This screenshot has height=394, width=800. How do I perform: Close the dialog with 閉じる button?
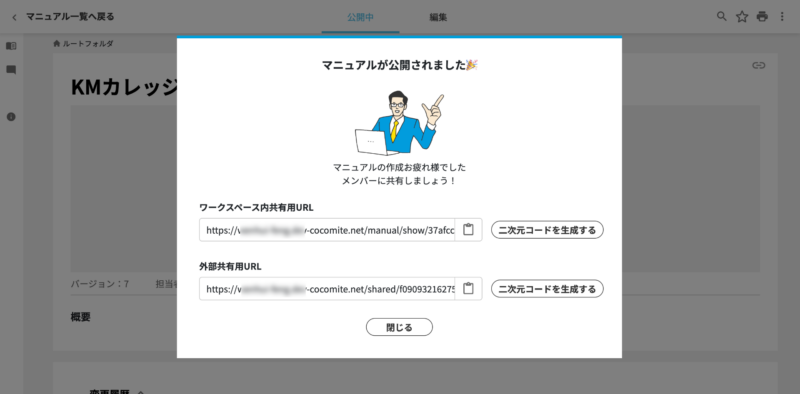coord(399,327)
